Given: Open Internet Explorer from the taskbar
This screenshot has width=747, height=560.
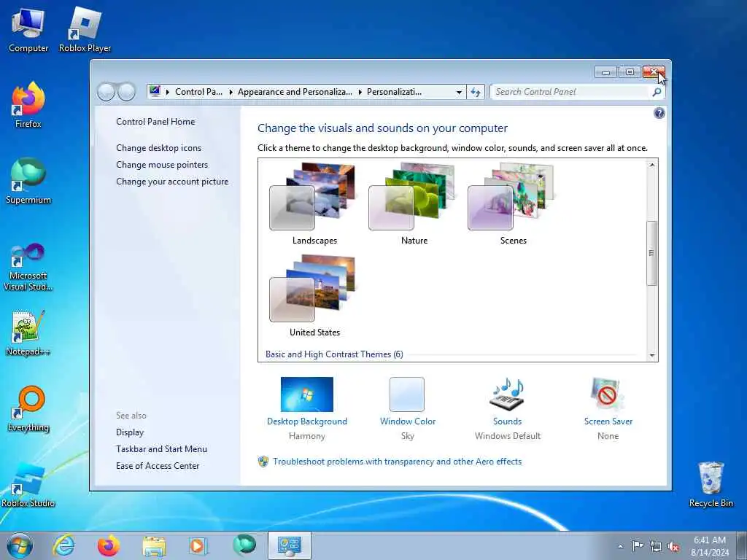Looking at the screenshot, I should point(63,545).
